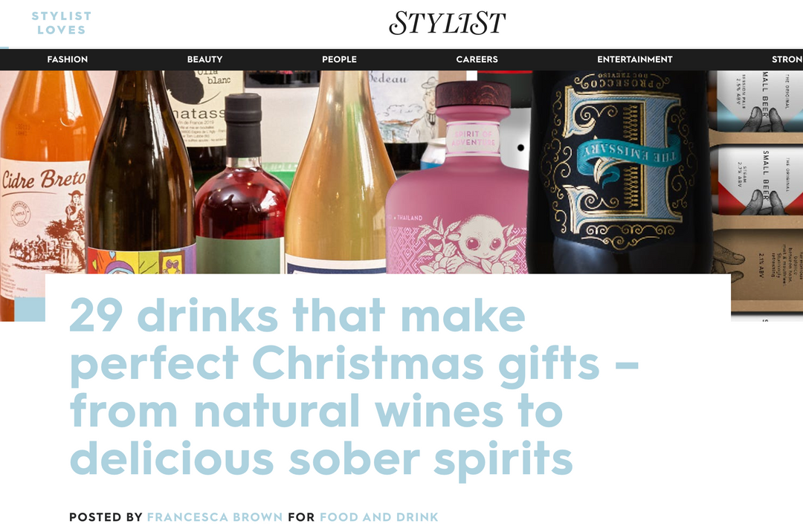Click The Emissary prosecco label image
This screenshot has width=803, height=532.
click(621, 163)
